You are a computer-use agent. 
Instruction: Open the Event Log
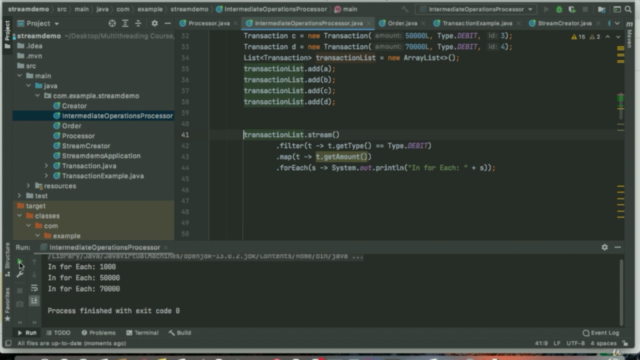[x=601, y=333]
